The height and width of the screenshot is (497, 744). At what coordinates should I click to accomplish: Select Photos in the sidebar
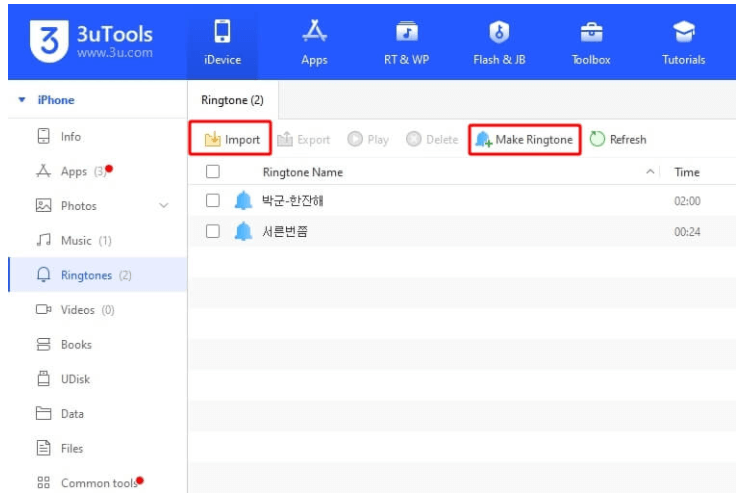[97, 206]
